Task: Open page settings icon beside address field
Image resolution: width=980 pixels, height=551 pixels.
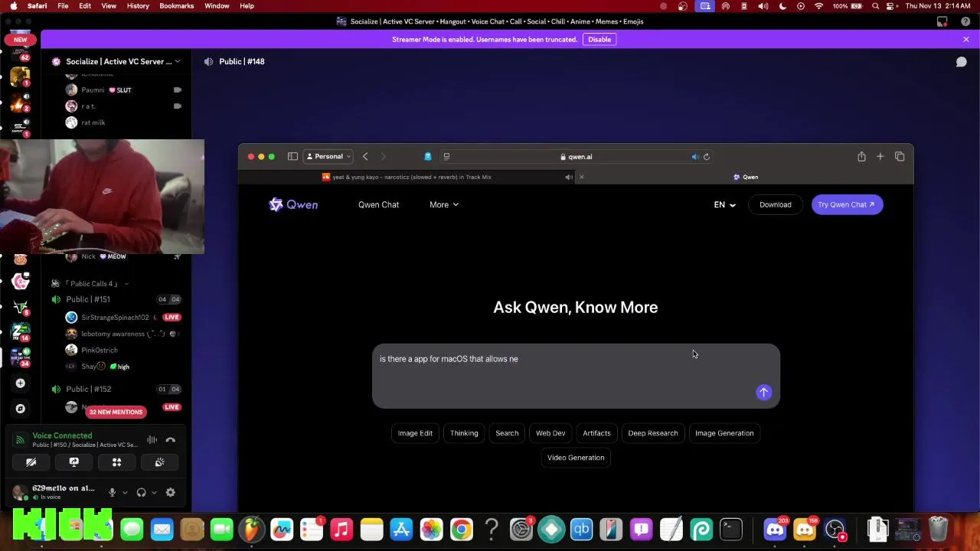Action: (x=446, y=156)
